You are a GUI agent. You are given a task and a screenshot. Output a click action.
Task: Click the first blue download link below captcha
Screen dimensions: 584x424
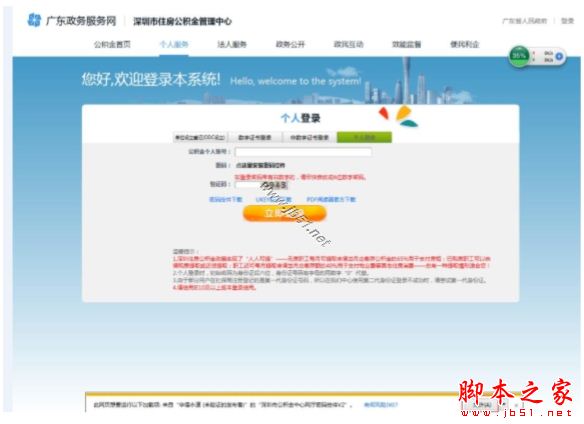tap(226, 199)
